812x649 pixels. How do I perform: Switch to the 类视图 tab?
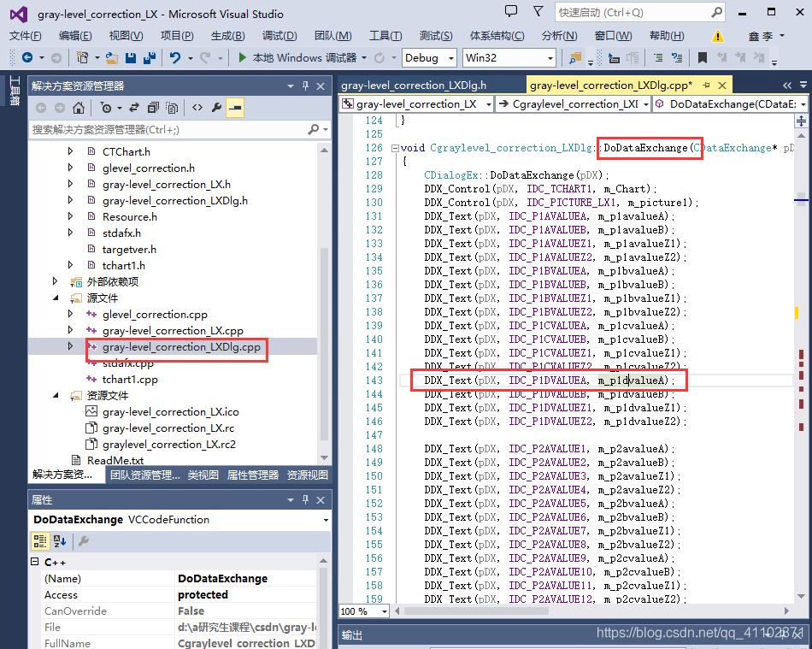[203, 475]
